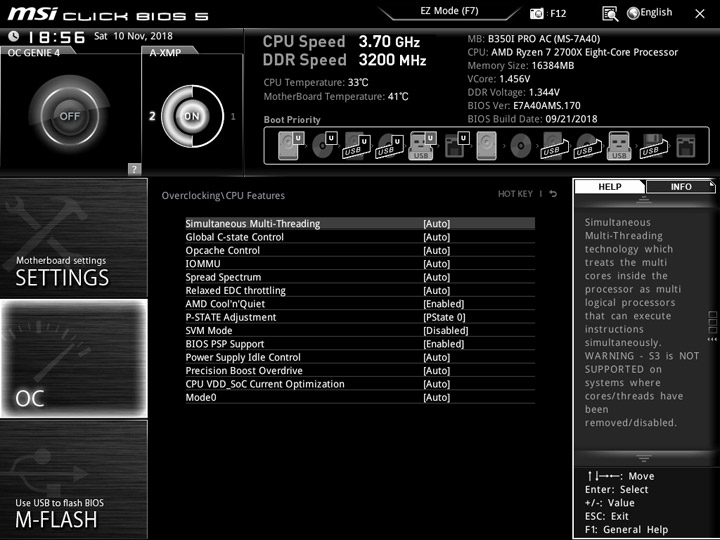Image resolution: width=720 pixels, height=540 pixels.
Task: Click the UEFI USB hard disk boot icon
Action: (356, 145)
